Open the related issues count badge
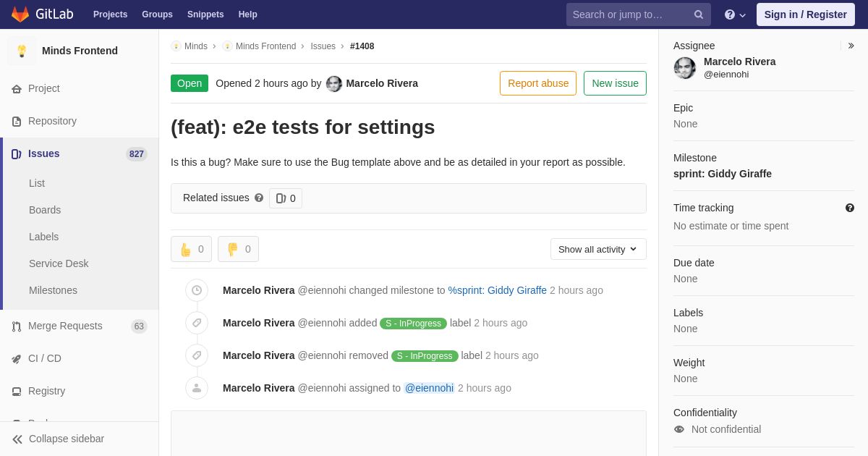The height and width of the screenshot is (456, 868). click(286, 198)
